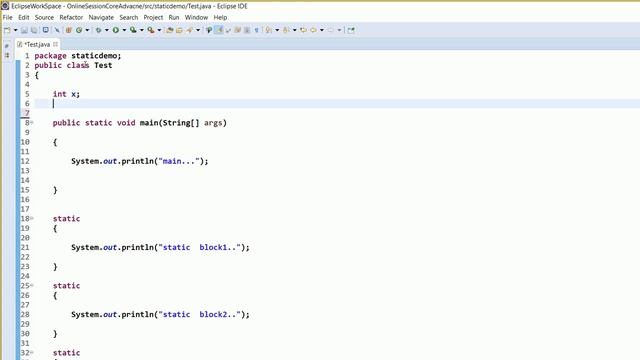Viewport: 640px width, 360px height.
Task: Close the Test.java editor tab
Action: 56,44
